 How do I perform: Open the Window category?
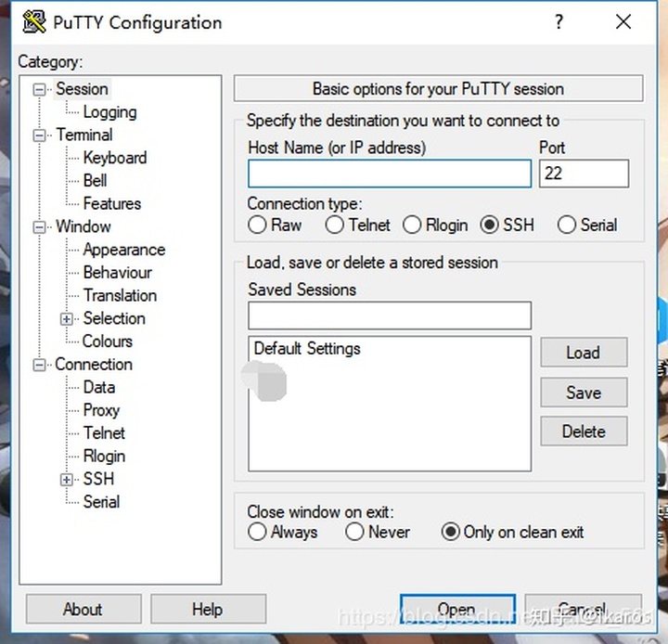(x=83, y=226)
